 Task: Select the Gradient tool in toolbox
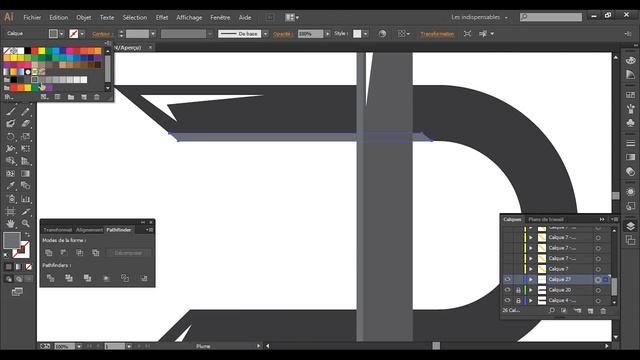[x=25, y=173]
